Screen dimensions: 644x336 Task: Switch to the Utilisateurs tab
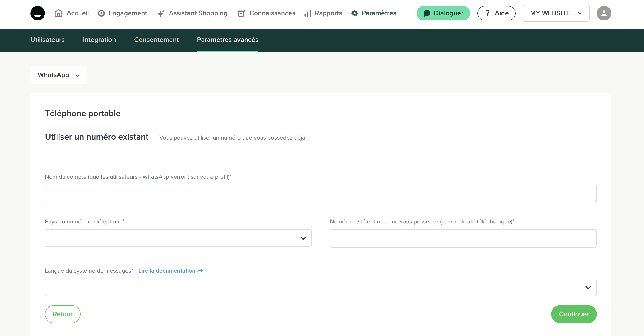click(x=47, y=40)
